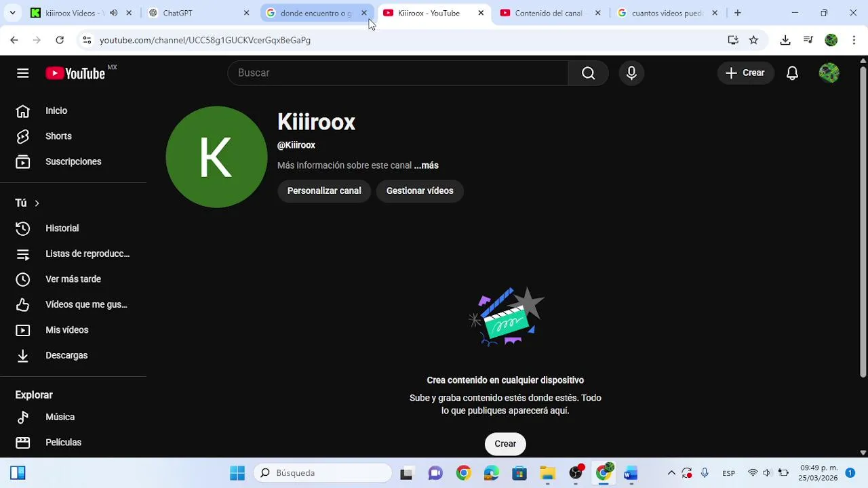Click the ESP language indicator
The image size is (868, 488).
[x=729, y=473]
